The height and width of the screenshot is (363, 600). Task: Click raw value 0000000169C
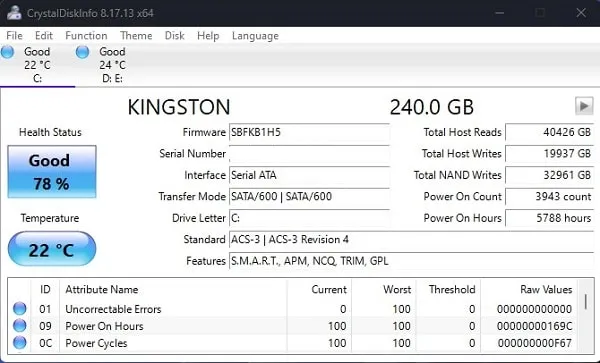535,326
